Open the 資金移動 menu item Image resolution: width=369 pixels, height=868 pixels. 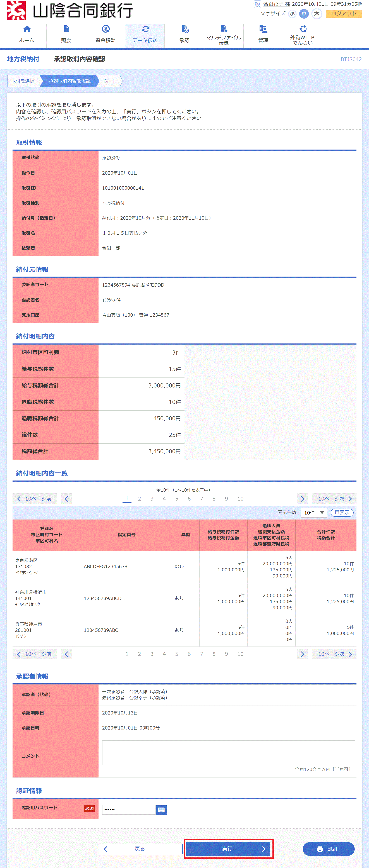[x=106, y=35]
